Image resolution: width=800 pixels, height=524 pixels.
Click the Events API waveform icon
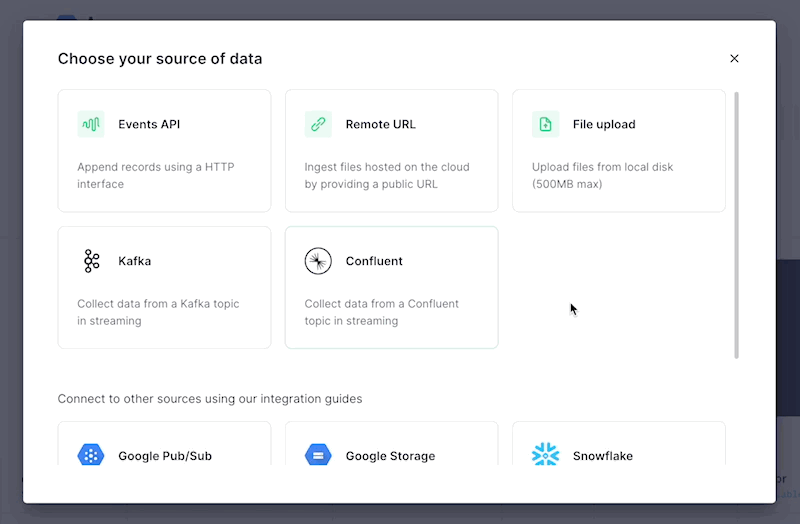click(91, 124)
